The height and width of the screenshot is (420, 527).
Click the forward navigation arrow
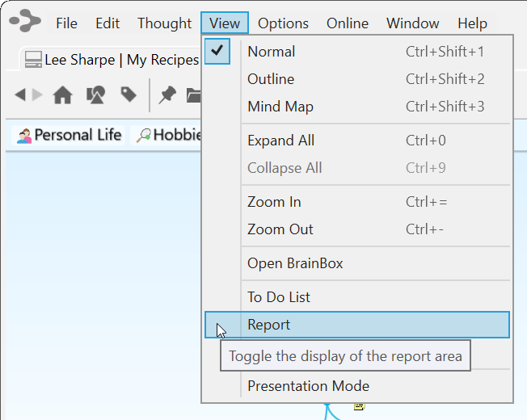(37, 95)
